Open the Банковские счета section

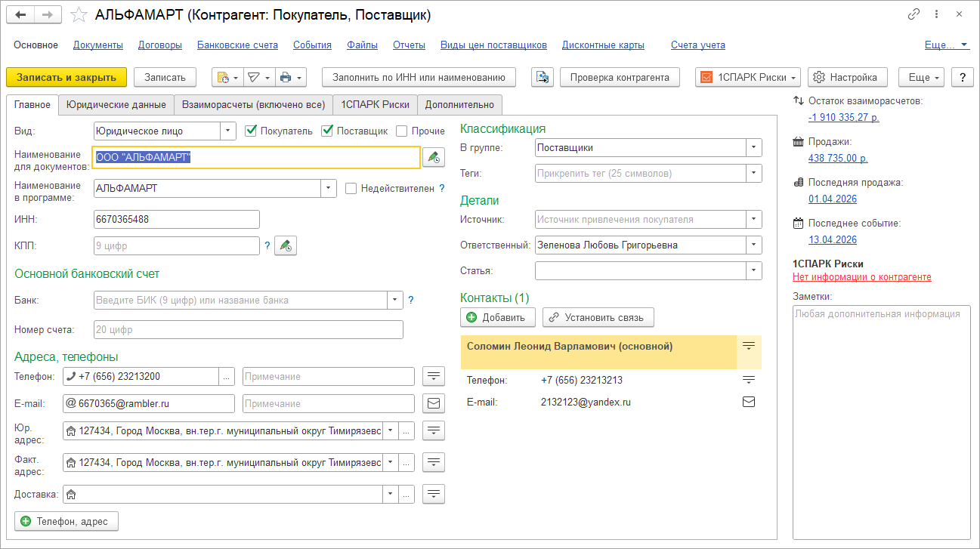tap(237, 45)
